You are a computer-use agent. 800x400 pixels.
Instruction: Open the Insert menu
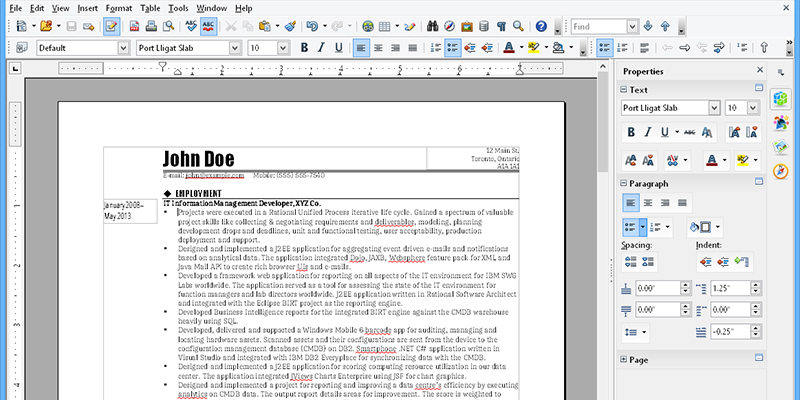point(88,8)
